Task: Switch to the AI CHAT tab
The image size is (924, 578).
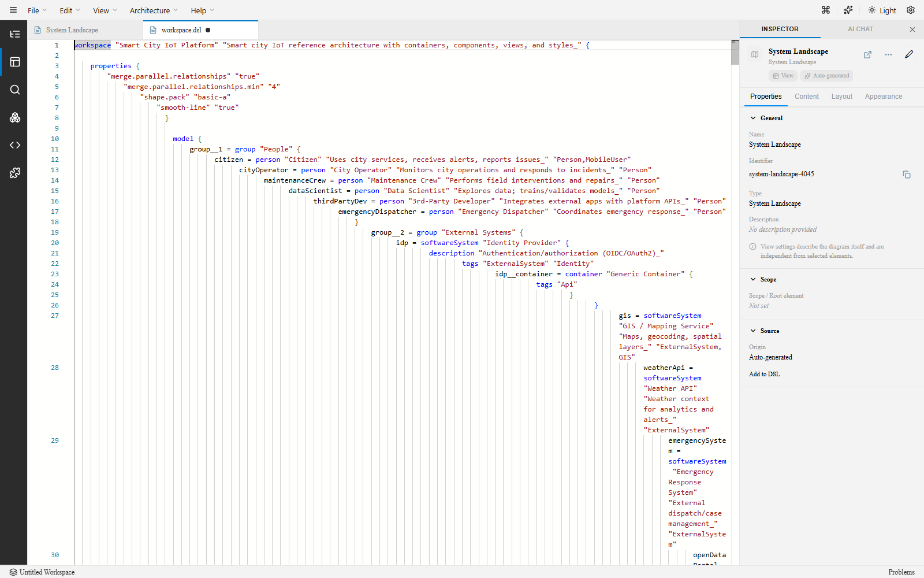Action: (860, 29)
